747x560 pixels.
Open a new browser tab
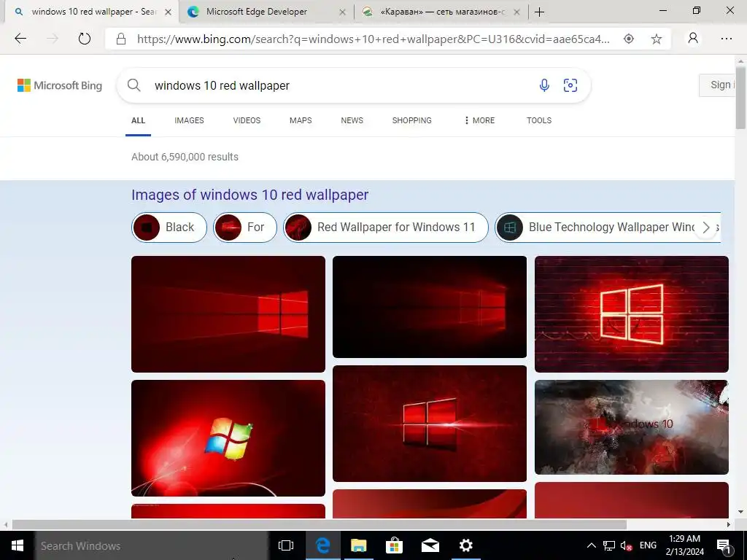539,12
